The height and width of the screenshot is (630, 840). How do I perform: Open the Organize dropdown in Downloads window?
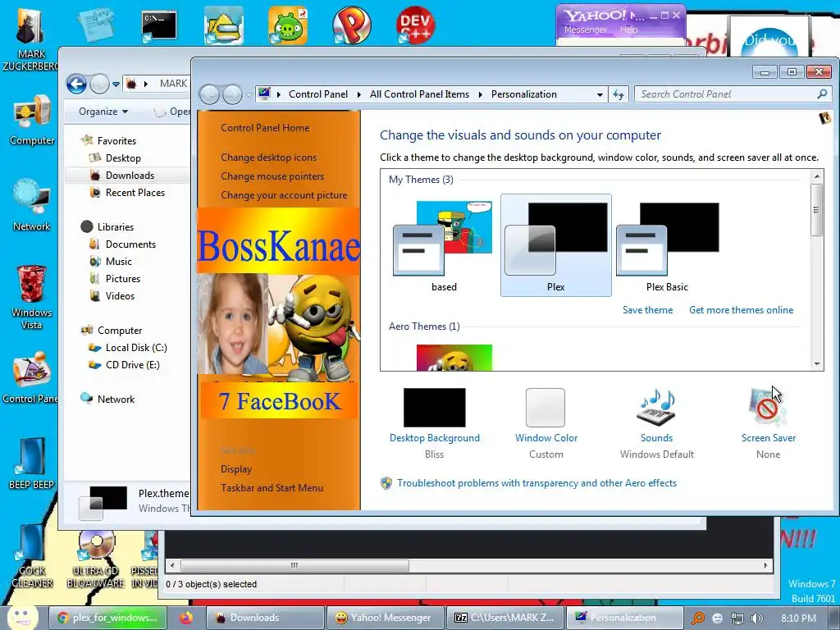point(103,112)
